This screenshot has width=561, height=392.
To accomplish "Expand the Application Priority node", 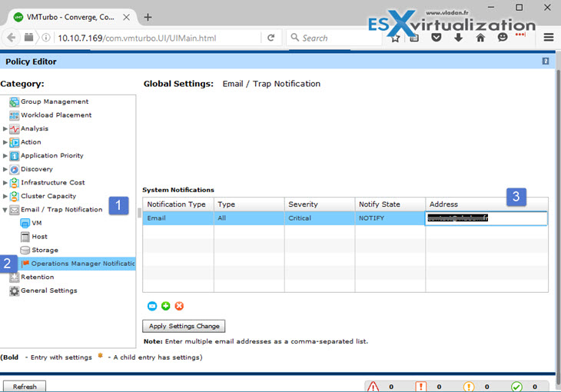I will click(x=5, y=156).
